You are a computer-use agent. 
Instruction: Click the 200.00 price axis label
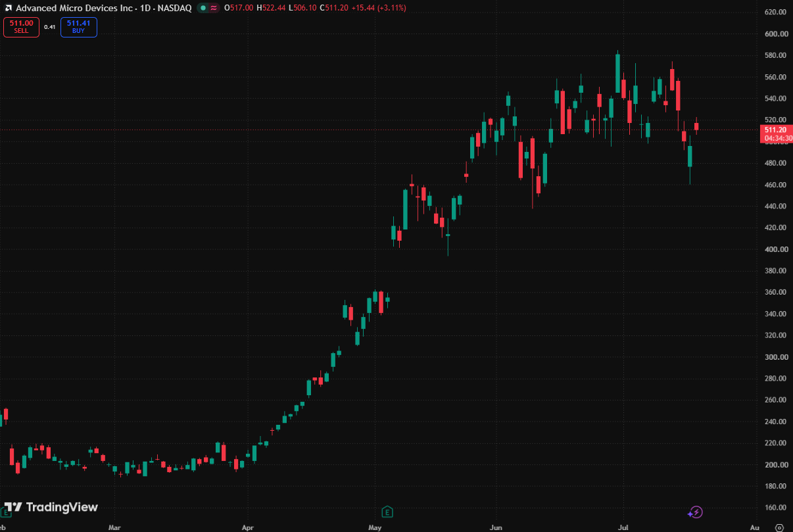pos(777,465)
